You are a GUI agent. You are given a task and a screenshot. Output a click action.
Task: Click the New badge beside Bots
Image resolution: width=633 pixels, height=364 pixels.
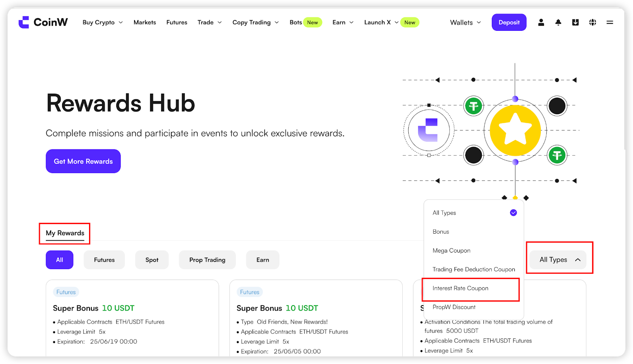(313, 23)
